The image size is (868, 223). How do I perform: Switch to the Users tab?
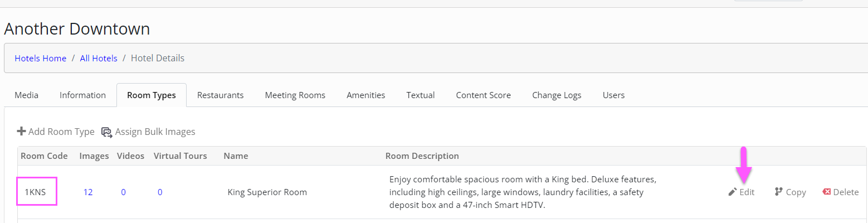(613, 95)
